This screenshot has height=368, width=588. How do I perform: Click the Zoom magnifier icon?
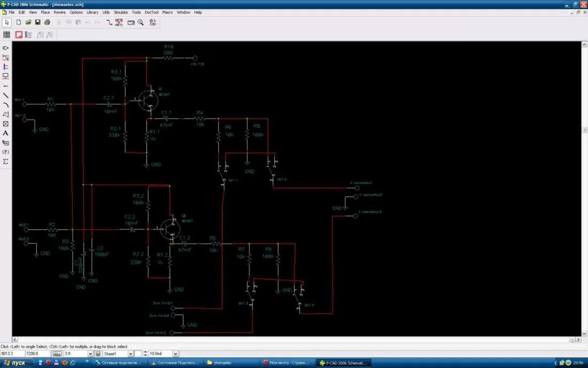[x=141, y=22]
